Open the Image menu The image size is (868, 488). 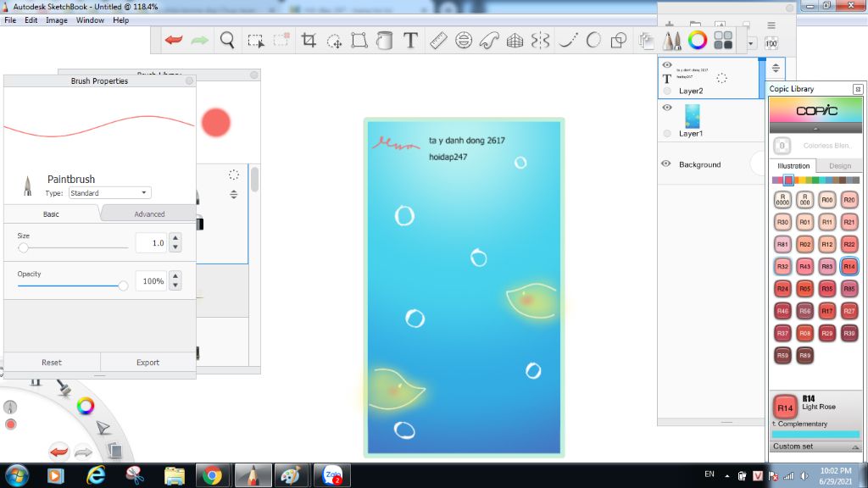coord(57,20)
